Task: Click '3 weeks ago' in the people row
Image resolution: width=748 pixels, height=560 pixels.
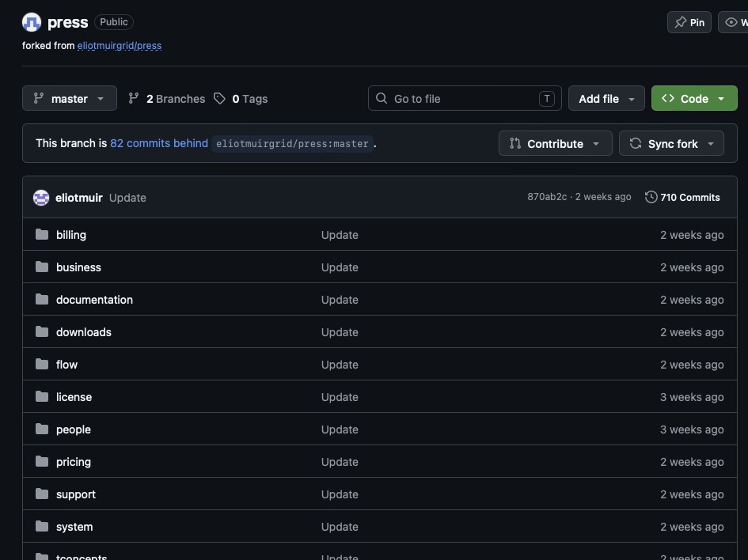Action: 692,429
